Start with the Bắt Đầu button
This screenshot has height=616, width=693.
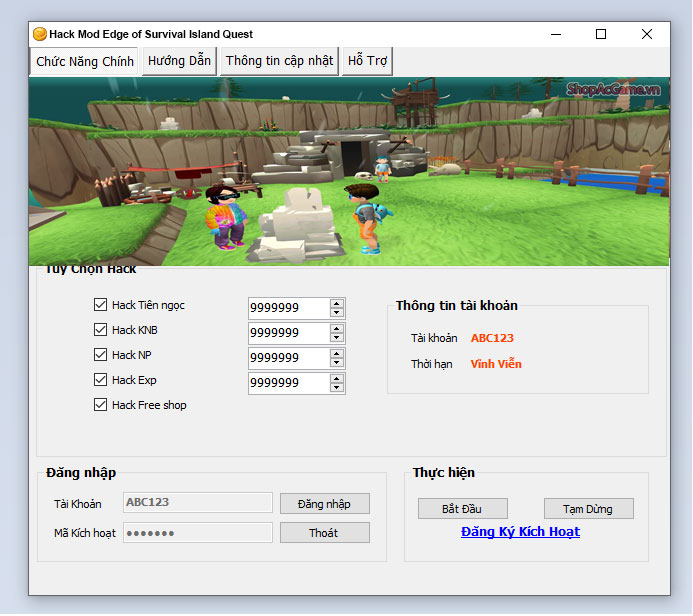(x=463, y=509)
